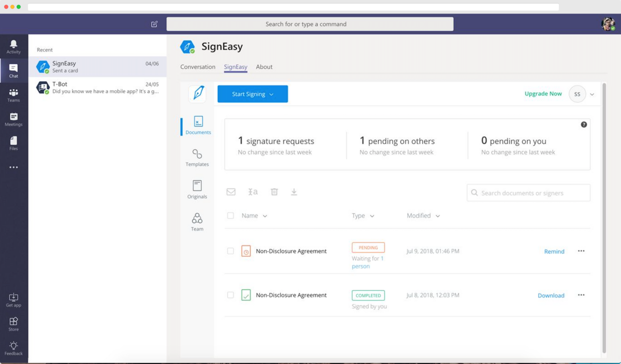
Task: Click the download arrow icon in toolbar
Action: [x=294, y=192]
